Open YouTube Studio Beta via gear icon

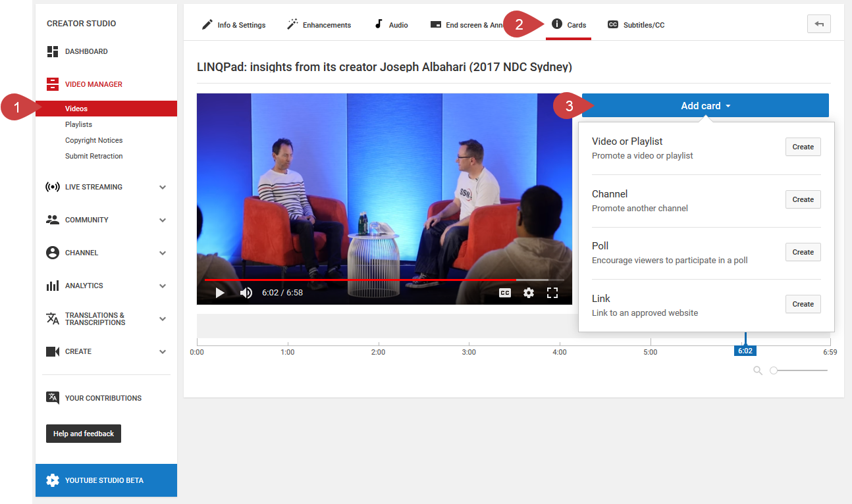pos(53,480)
